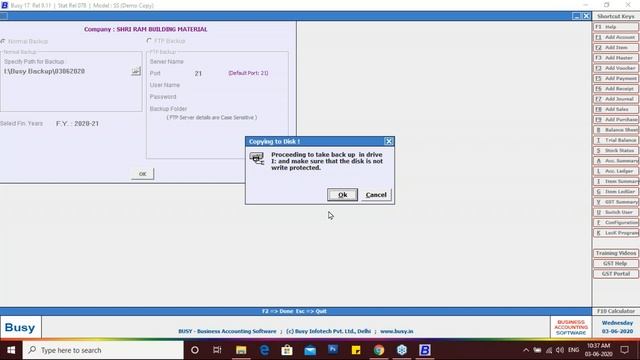The height and width of the screenshot is (360, 640).
Task: Open the Stock Status shortcut
Action: coord(616,150)
